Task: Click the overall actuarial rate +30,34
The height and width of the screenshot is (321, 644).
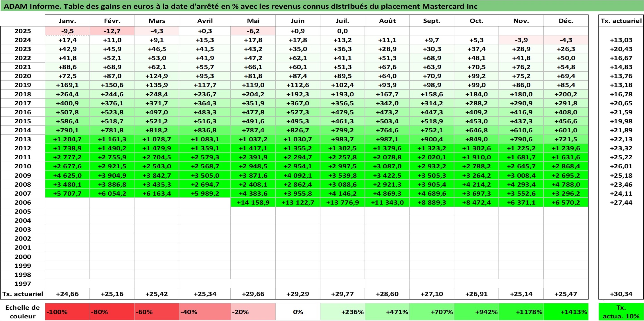Action: (621, 294)
